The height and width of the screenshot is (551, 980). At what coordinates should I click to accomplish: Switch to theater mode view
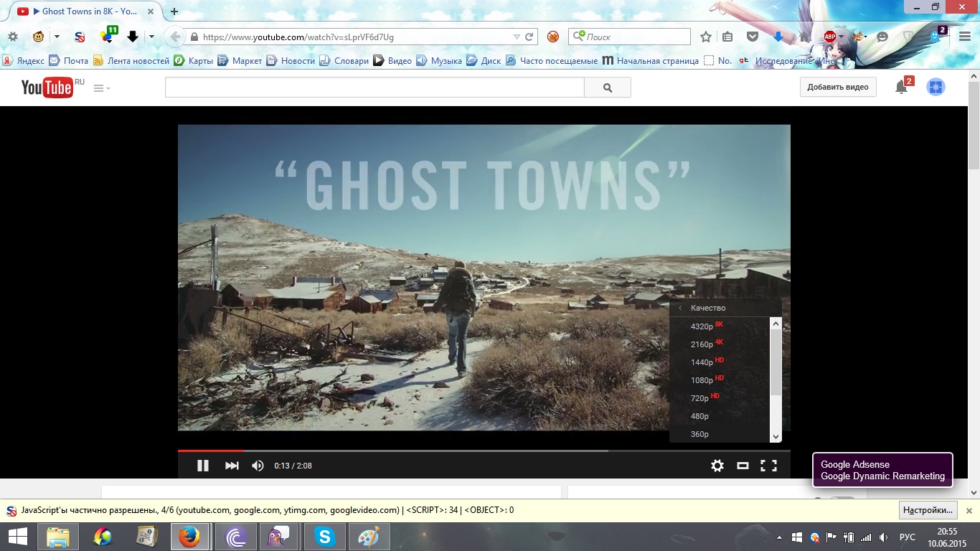tap(743, 466)
